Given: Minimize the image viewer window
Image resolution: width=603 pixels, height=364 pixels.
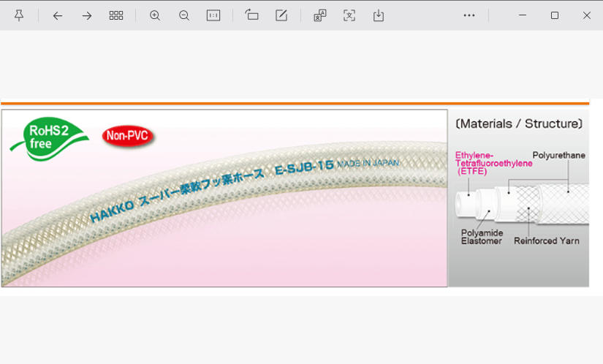Looking at the screenshot, I should [x=523, y=15].
